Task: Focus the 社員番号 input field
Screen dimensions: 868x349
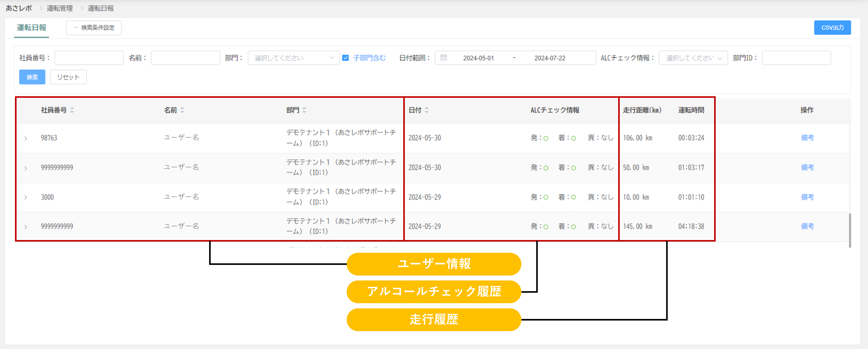Action: tap(89, 58)
